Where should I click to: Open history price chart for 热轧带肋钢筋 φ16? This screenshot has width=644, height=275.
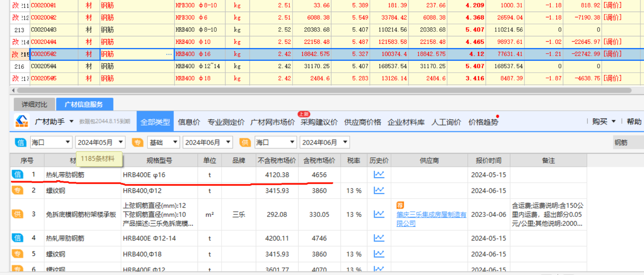click(379, 175)
